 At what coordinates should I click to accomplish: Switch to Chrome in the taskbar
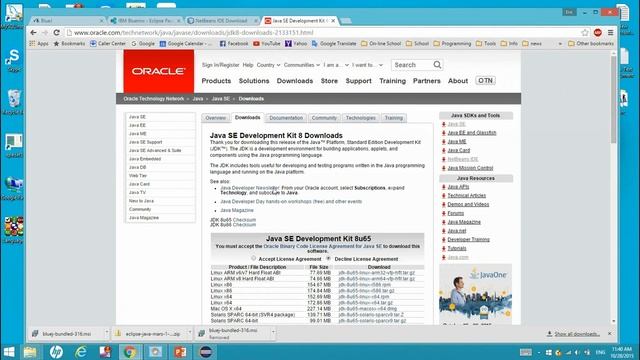[130, 352]
